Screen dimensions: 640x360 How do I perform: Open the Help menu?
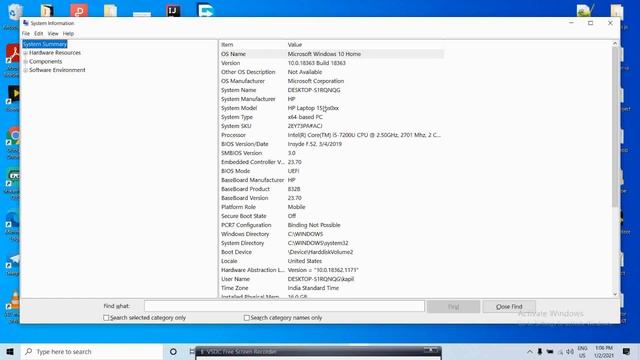coord(68,33)
